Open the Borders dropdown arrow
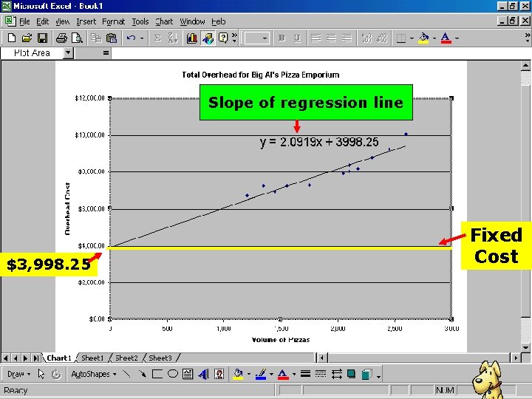 coord(412,38)
